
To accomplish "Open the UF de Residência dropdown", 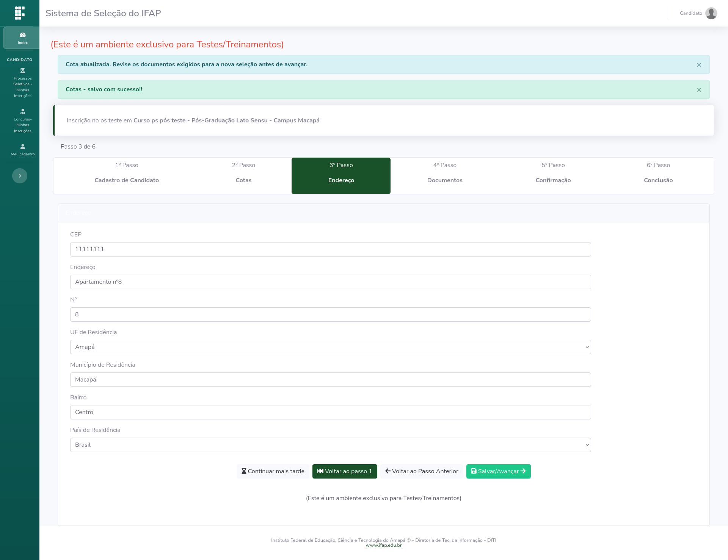I will (x=331, y=347).
